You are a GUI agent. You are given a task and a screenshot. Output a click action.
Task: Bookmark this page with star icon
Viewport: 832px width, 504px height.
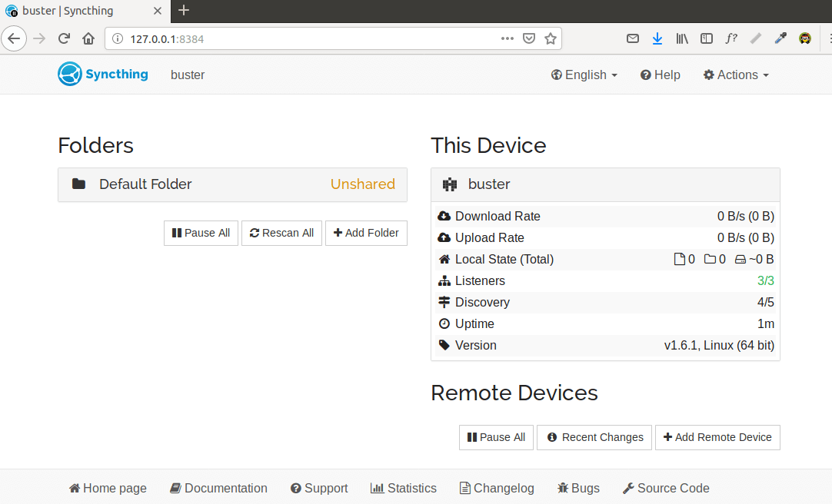[551, 38]
